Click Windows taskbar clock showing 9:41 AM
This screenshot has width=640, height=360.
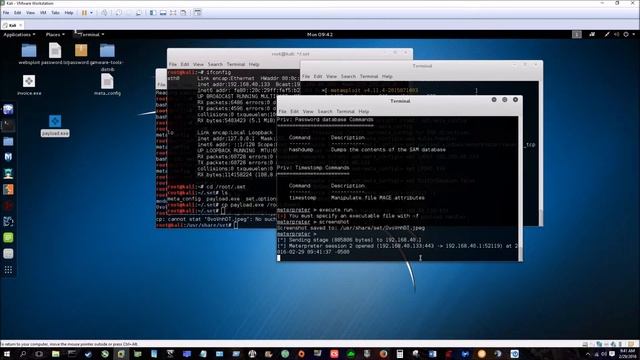coord(628,354)
